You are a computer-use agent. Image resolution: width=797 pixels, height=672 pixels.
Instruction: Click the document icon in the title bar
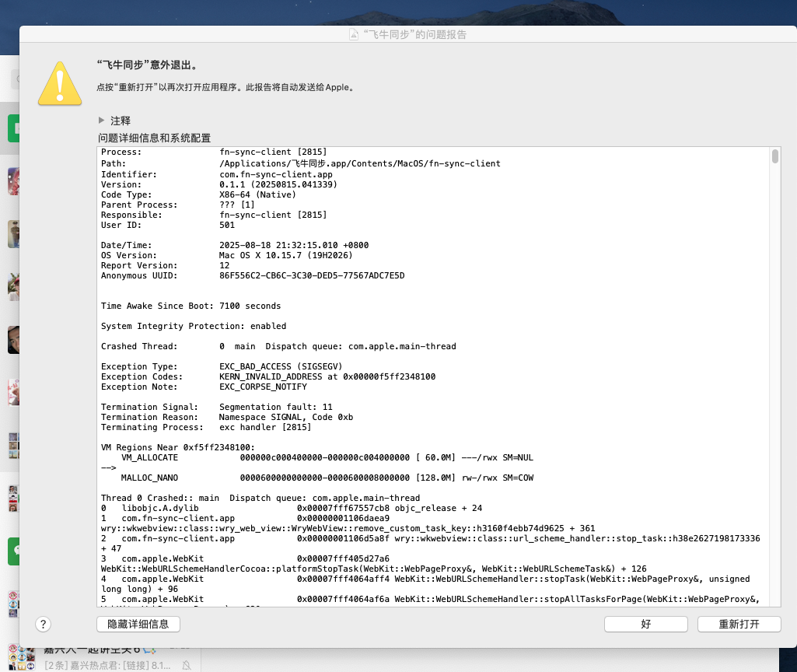(x=355, y=35)
